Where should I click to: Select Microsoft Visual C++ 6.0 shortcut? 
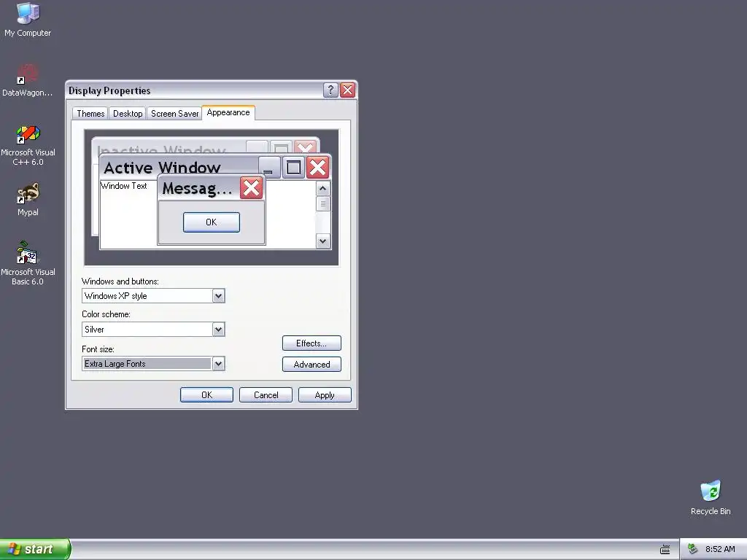(x=28, y=145)
